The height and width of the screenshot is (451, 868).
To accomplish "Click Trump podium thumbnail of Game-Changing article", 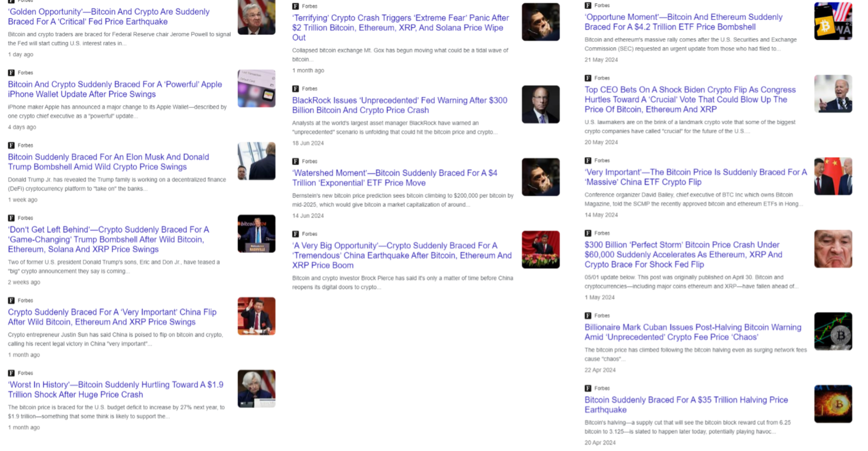I will click(257, 233).
